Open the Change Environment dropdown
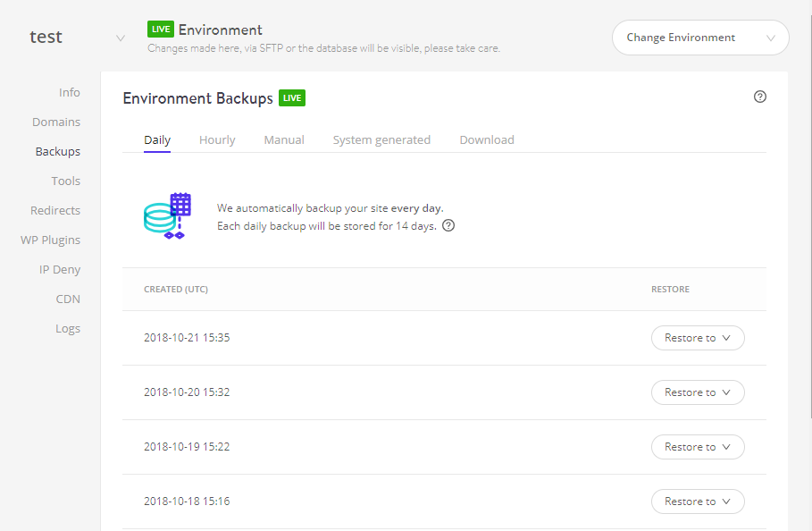 coord(700,38)
